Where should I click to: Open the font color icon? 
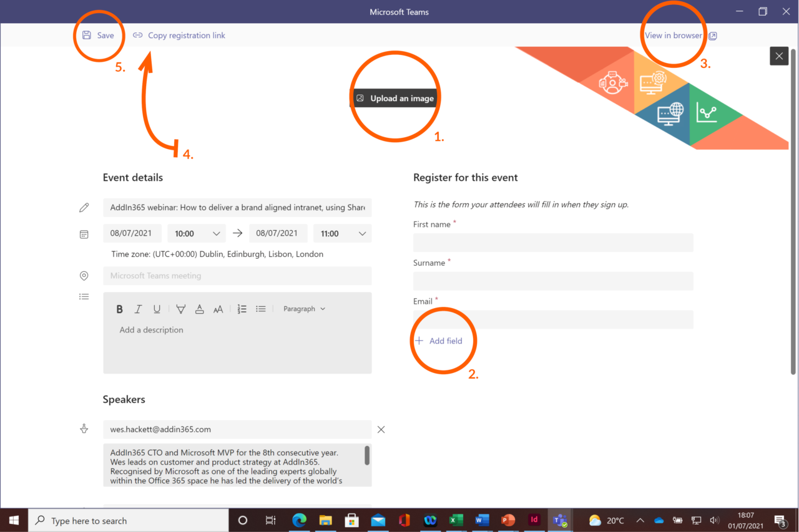199,308
